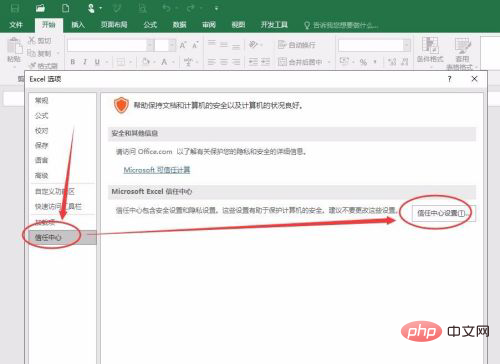Click the Save icon in quick access toolbar
Screen dimensions: 500x364
tap(15, 8)
